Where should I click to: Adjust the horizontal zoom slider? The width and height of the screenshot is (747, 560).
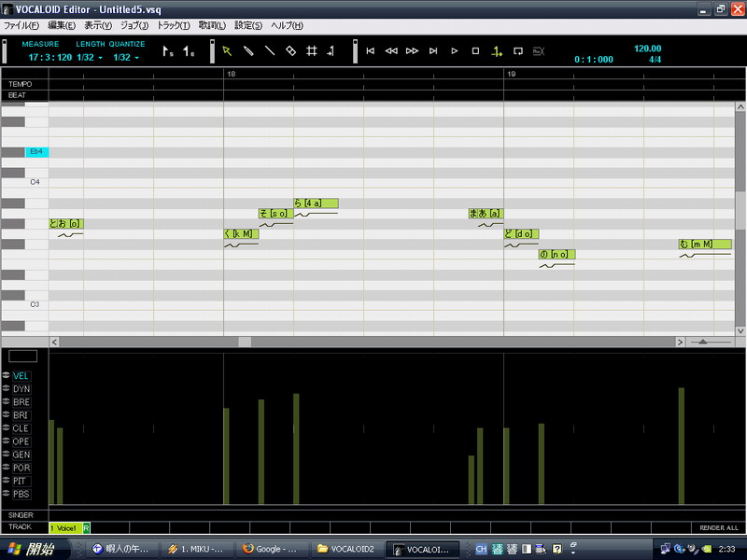703,342
